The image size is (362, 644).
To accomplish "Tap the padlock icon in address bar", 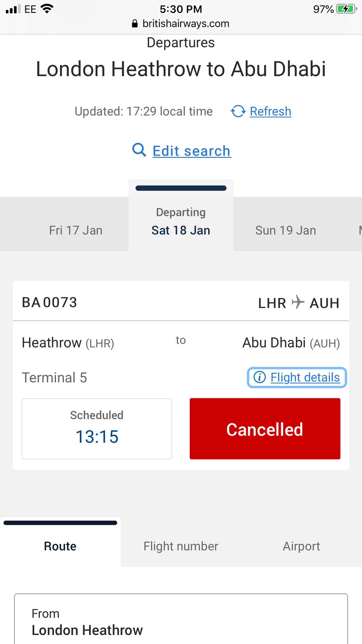I will pyautogui.click(x=135, y=24).
